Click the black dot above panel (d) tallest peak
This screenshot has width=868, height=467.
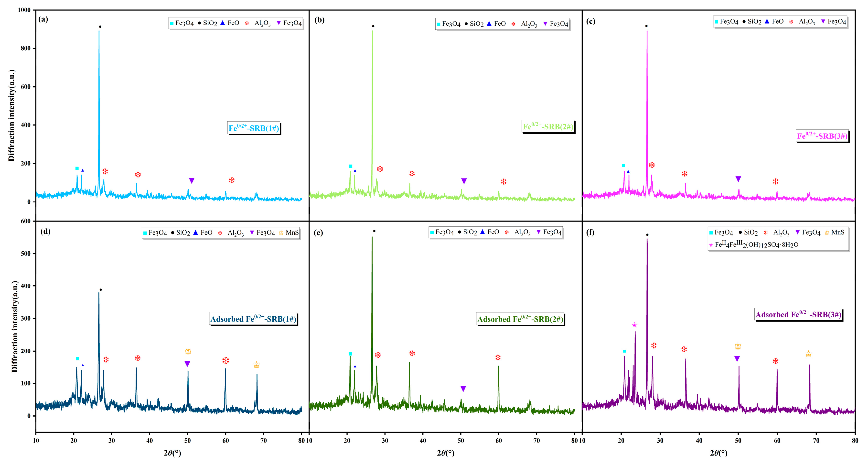[100, 290]
